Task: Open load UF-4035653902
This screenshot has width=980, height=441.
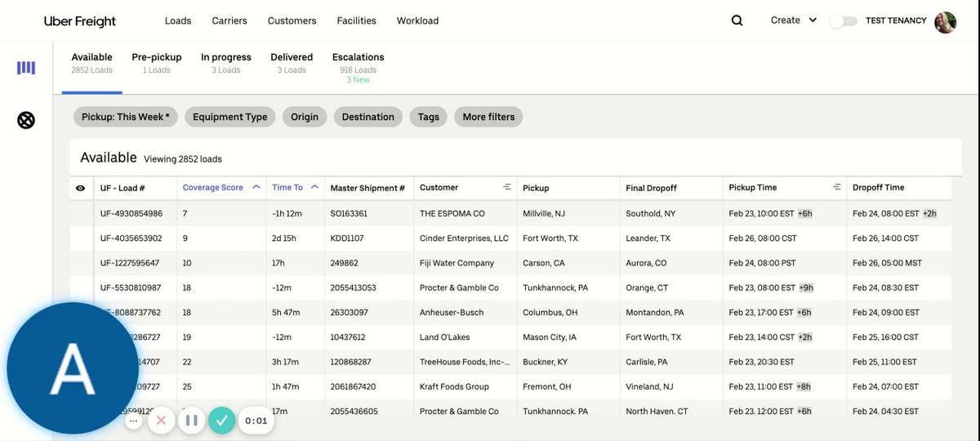Action: coord(131,238)
